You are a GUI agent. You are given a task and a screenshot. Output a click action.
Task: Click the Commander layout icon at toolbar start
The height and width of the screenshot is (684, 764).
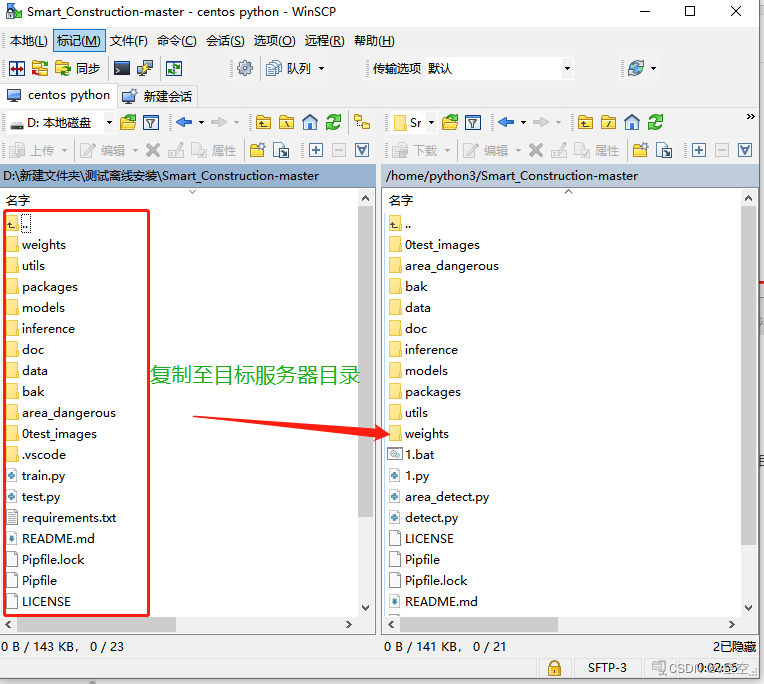point(17,68)
